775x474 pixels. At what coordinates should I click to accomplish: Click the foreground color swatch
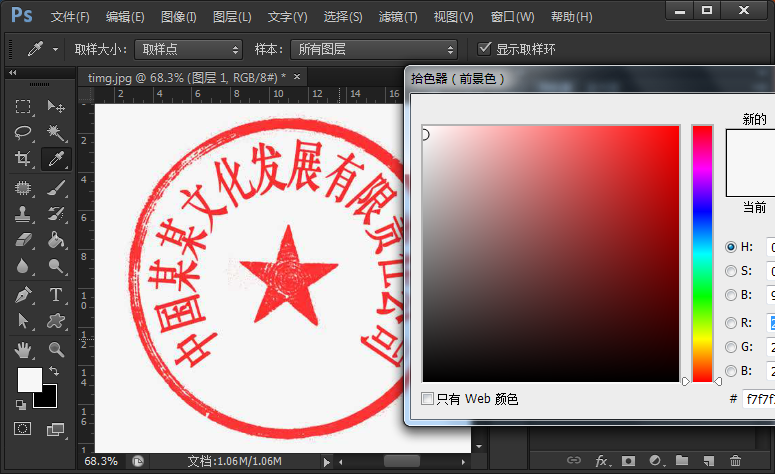pos(30,380)
